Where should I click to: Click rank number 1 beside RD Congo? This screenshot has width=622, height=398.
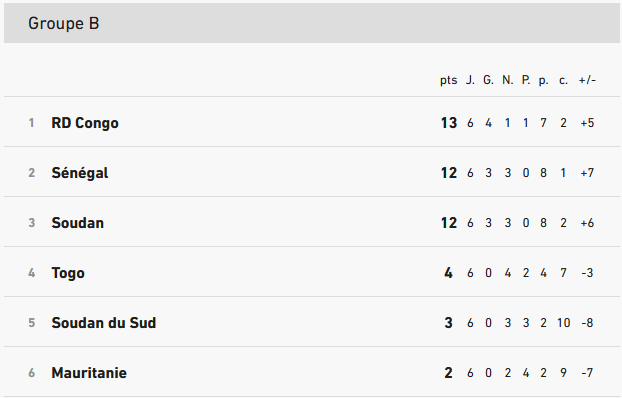coord(31,123)
